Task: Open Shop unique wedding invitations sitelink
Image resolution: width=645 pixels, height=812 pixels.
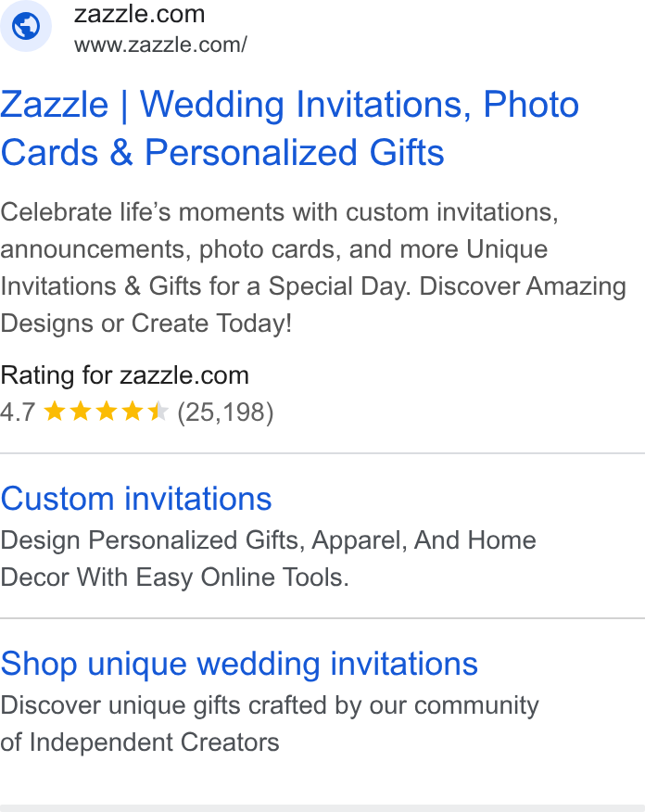Action: pos(239,664)
